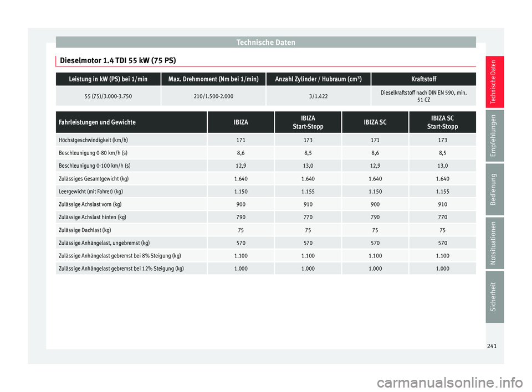Select the Anhängelast, ungebremst row label

(x=104, y=243)
